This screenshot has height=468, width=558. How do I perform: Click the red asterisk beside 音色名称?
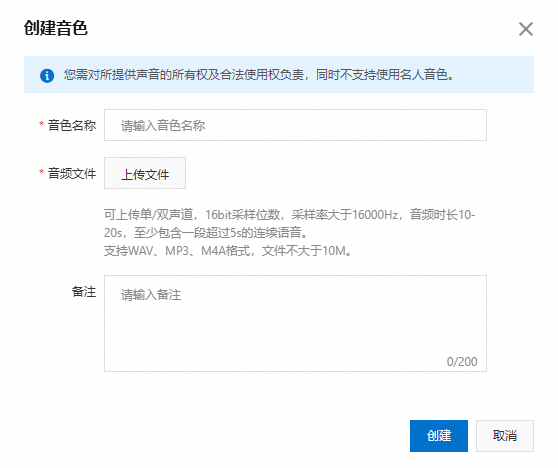(x=41, y=124)
